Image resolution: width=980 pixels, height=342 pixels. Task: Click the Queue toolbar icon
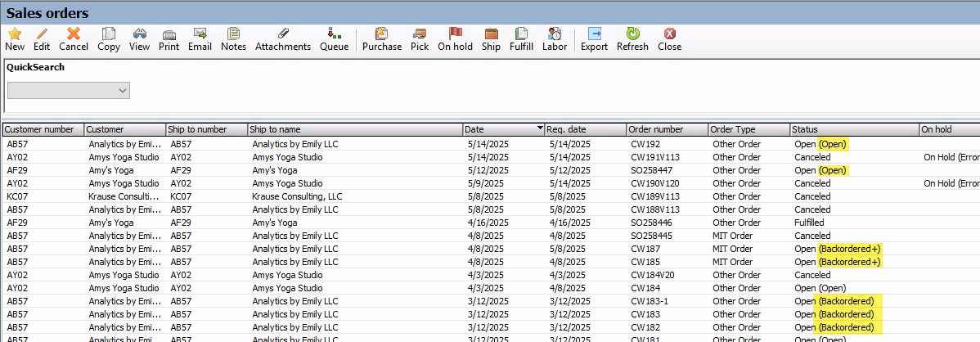[335, 34]
